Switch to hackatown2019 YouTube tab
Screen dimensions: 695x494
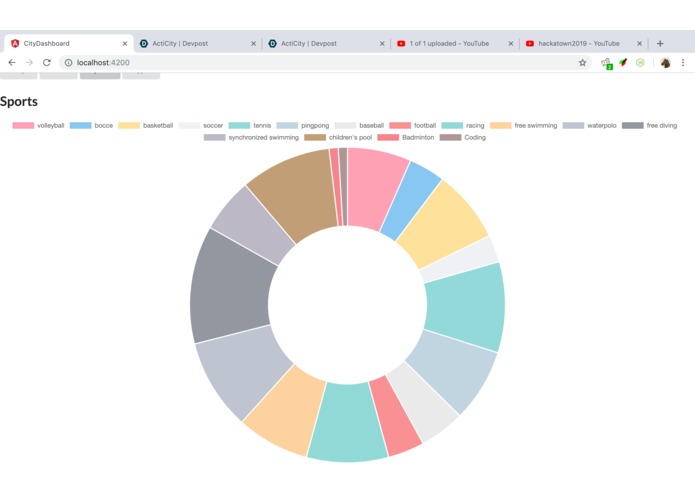click(x=583, y=43)
